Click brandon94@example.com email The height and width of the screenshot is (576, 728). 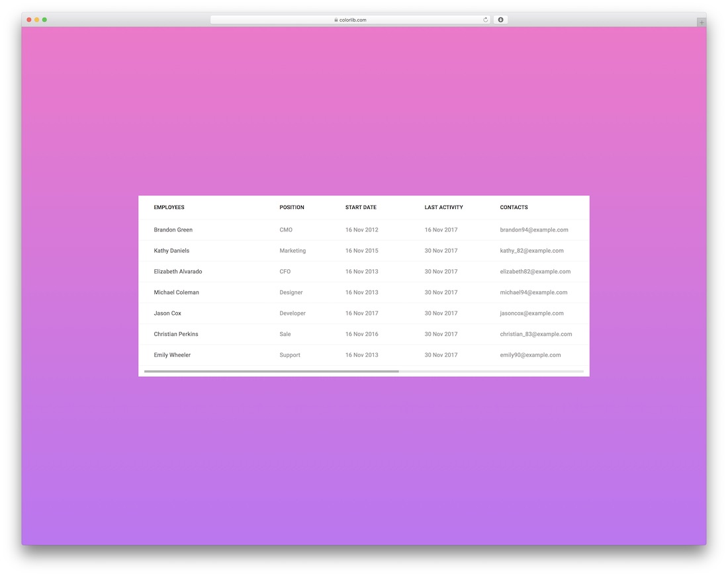534,230
